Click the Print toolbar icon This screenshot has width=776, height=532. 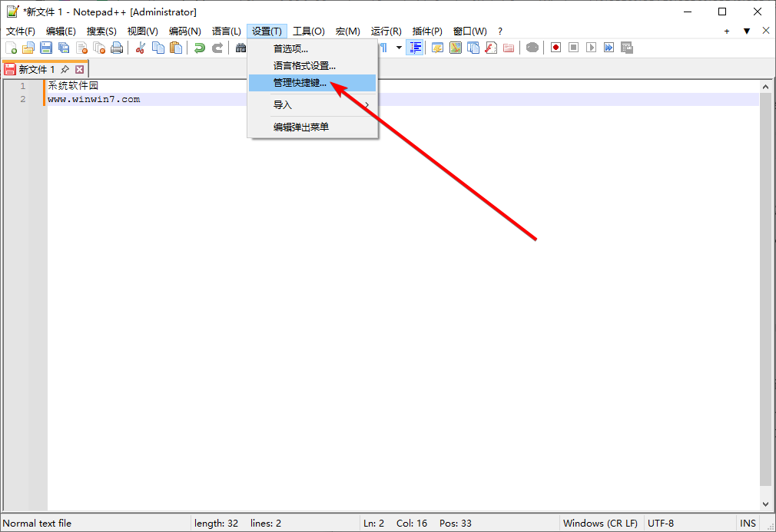tap(117, 48)
